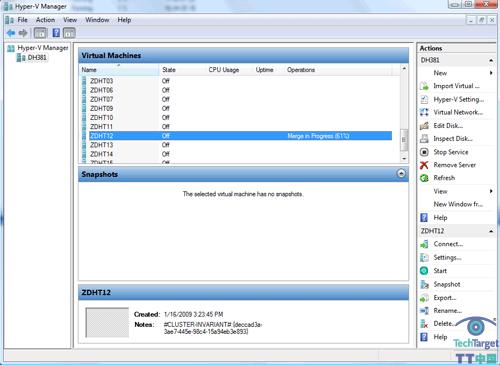
Task: Click the Virtual Network Manager icon
Action: [x=424, y=112]
